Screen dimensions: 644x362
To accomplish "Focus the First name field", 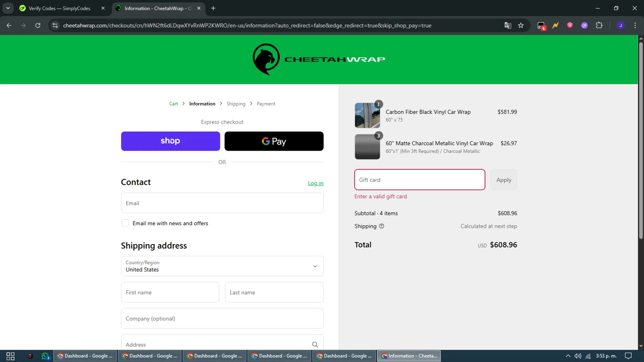I will [170, 292].
